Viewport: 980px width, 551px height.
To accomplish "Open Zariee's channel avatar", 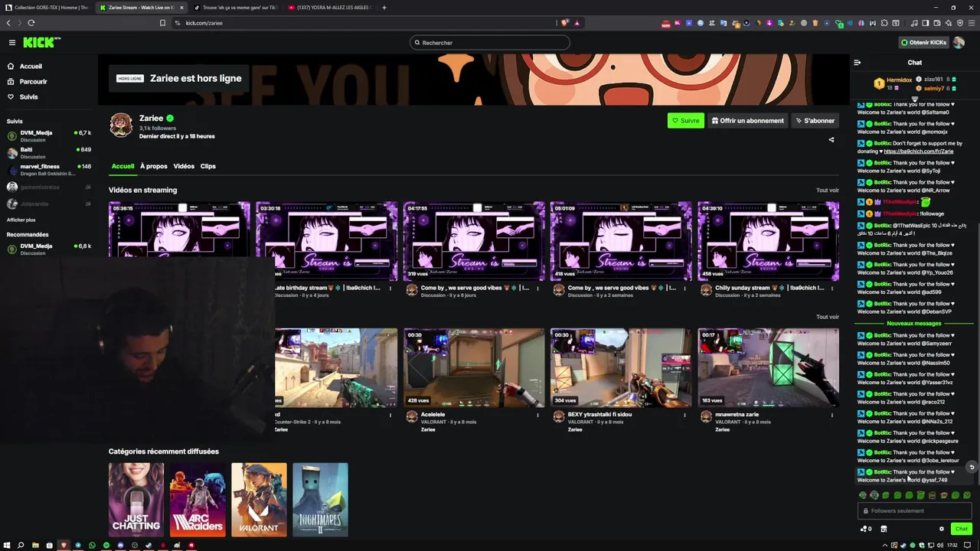I will 121,125.
